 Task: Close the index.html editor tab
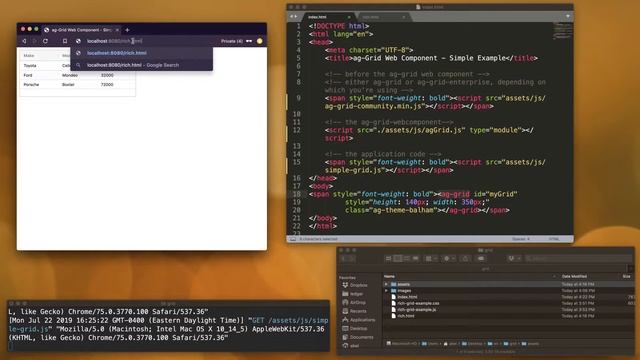(x=349, y=17)
